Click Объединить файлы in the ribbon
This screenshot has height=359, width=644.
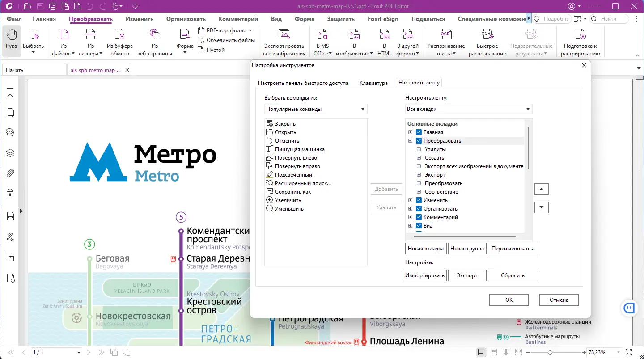point(226,40)
